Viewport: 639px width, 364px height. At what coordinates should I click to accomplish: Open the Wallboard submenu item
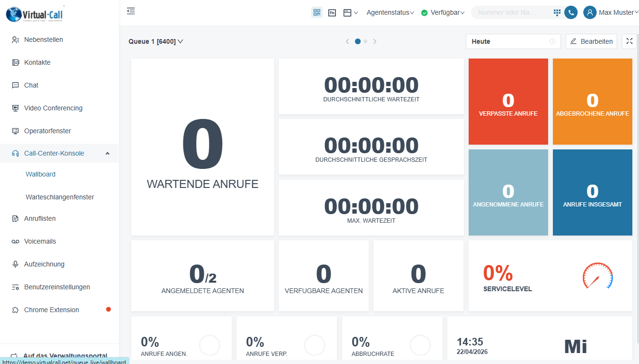40,175
